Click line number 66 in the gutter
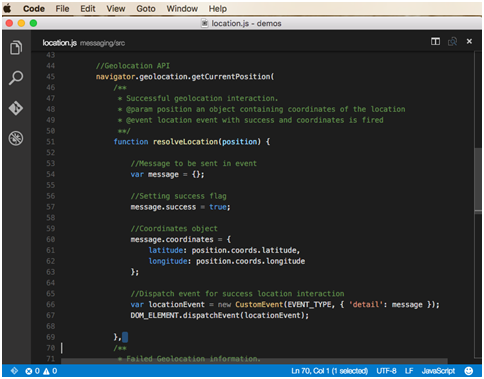Screen dimensions: 484x379 50,304
